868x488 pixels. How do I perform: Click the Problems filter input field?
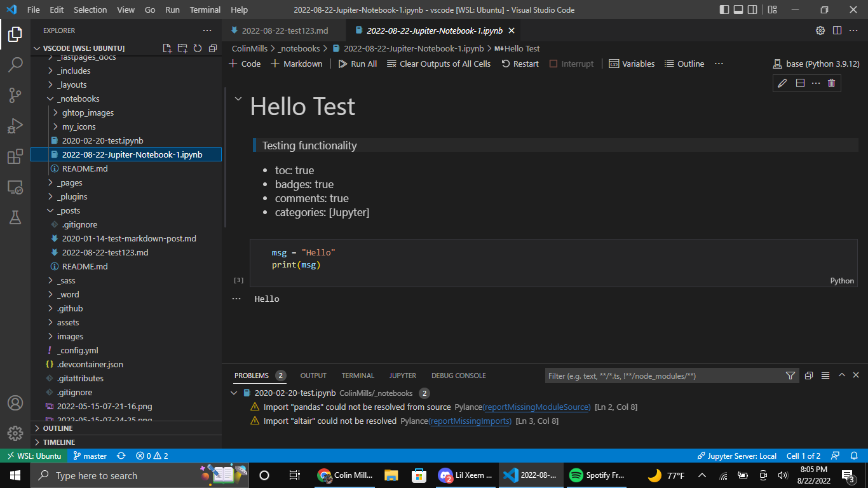661,376
